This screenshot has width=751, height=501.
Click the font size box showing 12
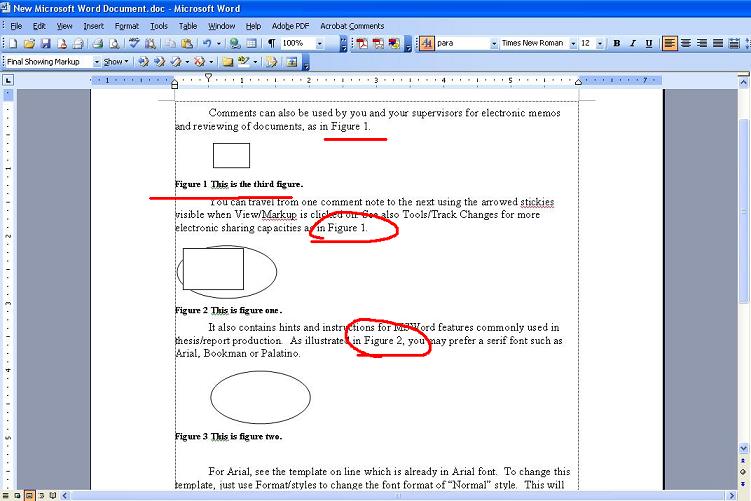pos(586,44)
